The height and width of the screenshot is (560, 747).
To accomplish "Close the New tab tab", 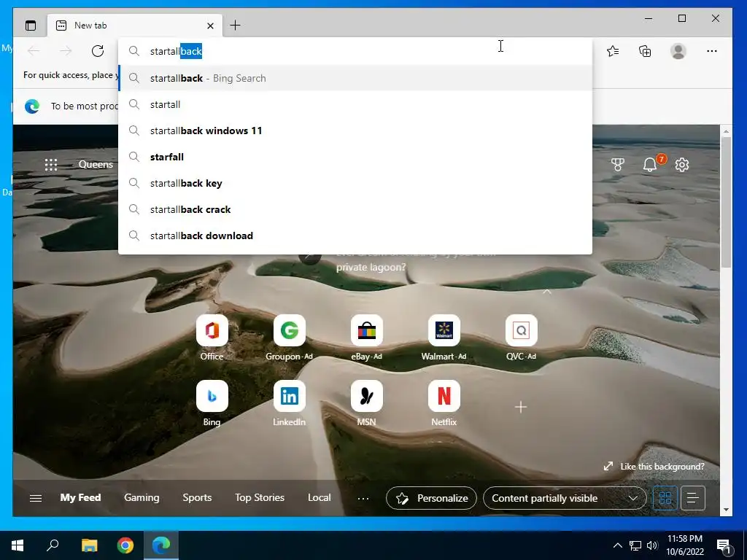I will tap(210, 26).
